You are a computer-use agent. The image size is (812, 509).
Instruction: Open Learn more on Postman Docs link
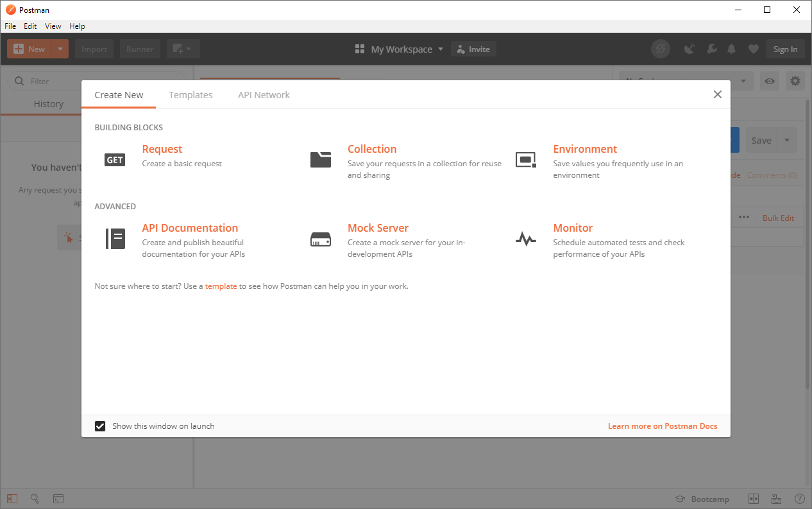click(663, 426)
